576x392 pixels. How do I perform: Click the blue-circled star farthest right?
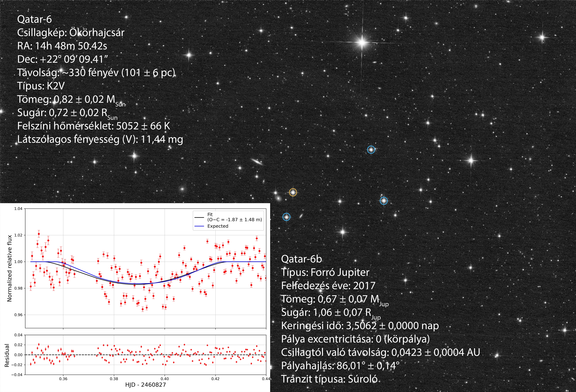click(384, 201)
